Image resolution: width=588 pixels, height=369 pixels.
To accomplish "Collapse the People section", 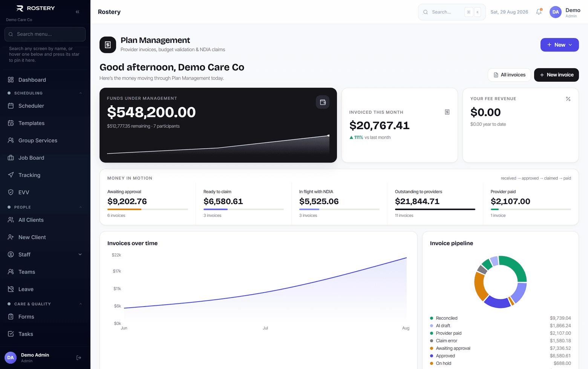I will pyautogui.click(x=45, y=207).
